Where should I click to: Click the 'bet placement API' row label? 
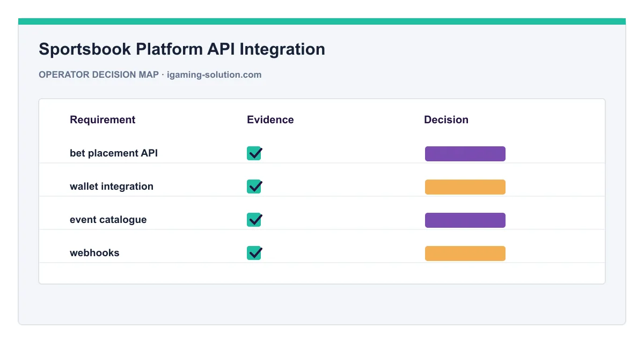point(114,153)
